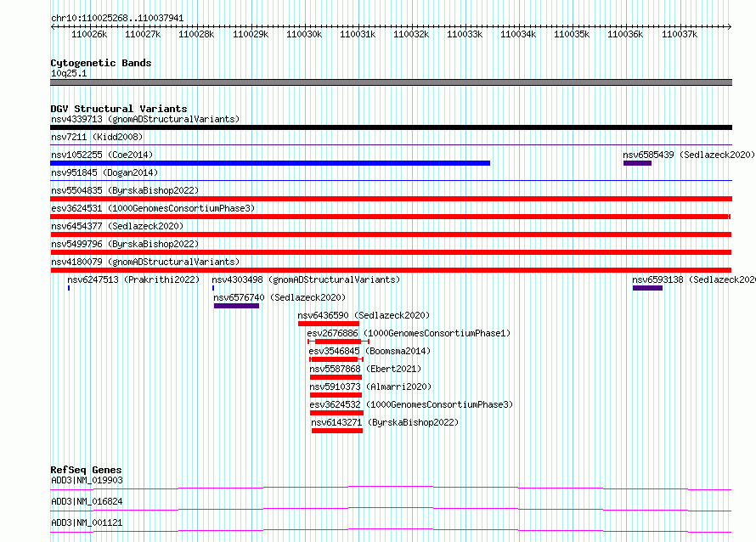Click esv3546845 (Boomsma2014) label

(x=370, y=351)
